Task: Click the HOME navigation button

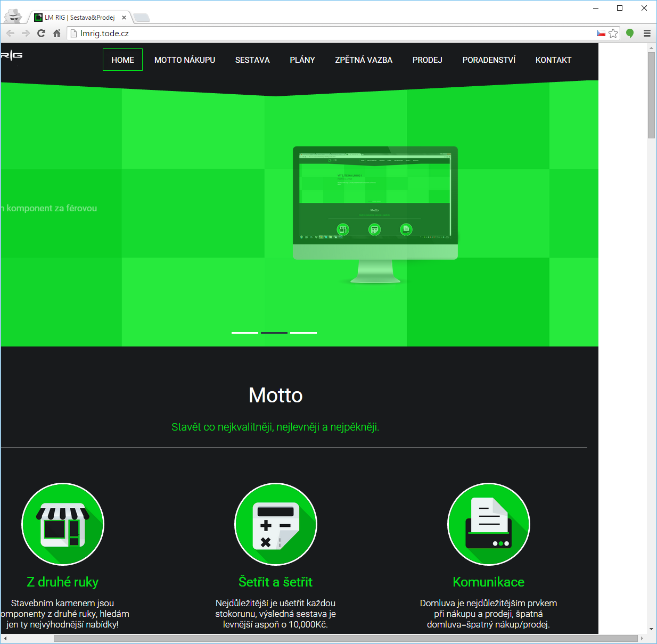Action: pyautogui.click(x=122, y=60)
